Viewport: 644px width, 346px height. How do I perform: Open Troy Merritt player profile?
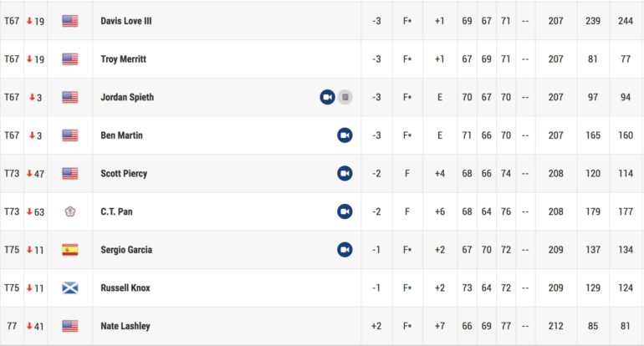click(x=124, y=59)
